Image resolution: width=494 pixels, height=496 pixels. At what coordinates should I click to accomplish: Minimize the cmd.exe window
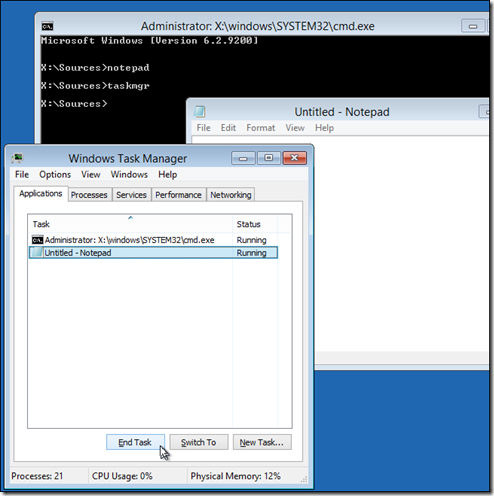473,26
